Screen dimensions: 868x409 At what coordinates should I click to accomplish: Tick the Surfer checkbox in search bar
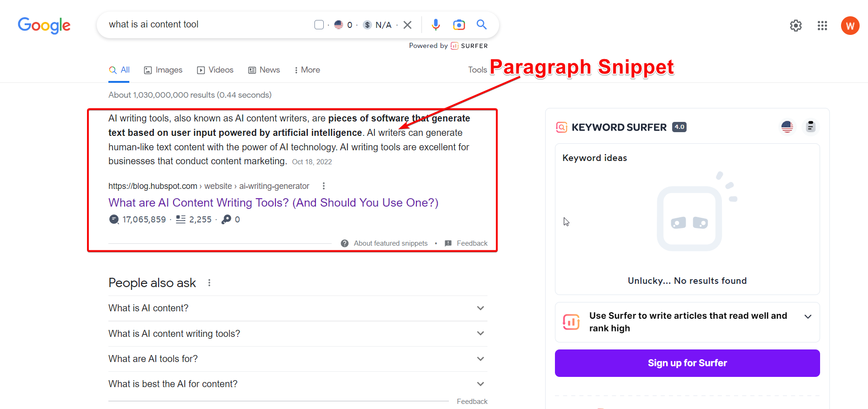tap(319, 25)
